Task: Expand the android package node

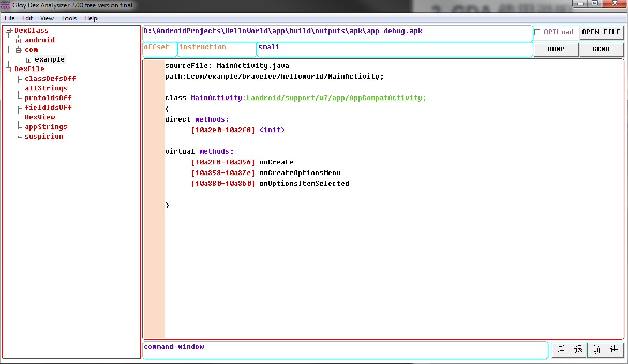Action: pos(19,40)
